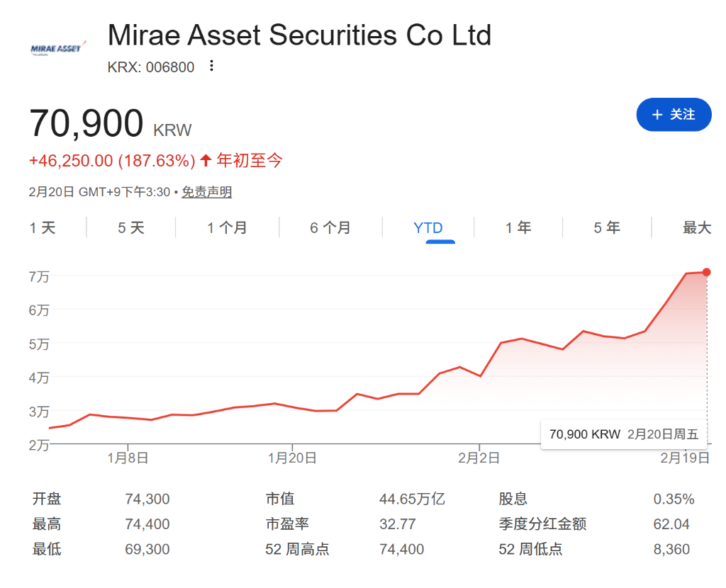Viewport: 726px width, 588px height.
Task: Switch to the 5天 time range
Action: (x=130, y=227)
